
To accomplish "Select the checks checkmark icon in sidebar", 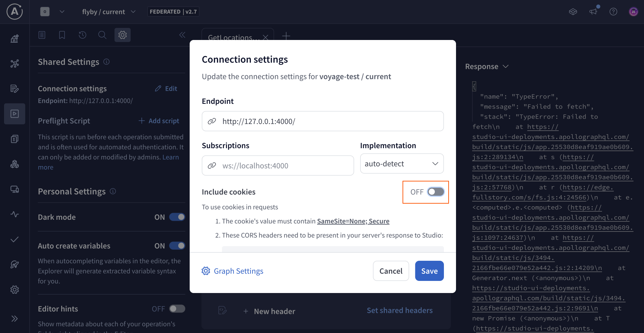I will [x=14, y=239].
